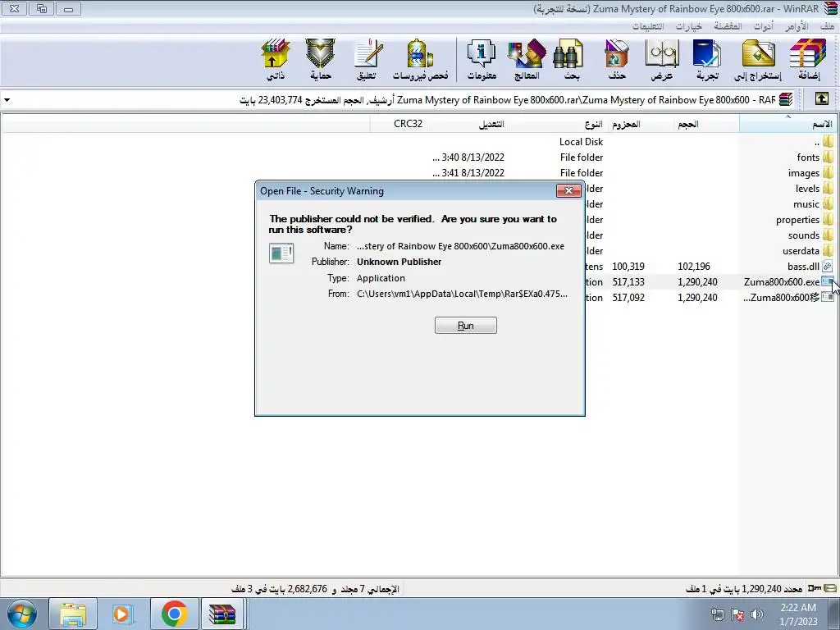
Task: Open the File (ملف) menu
Action: pos(827,26)
